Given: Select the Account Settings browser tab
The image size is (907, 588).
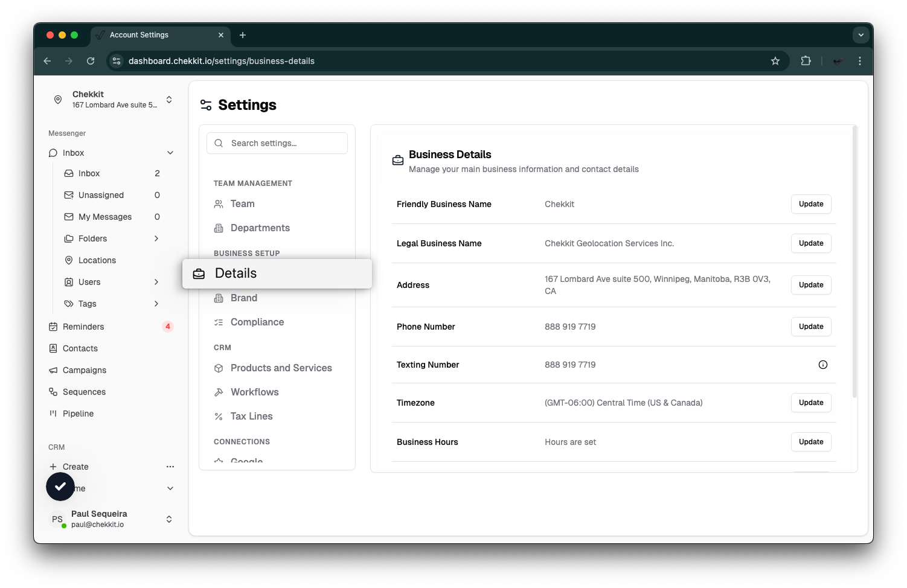Looking at the screenshot, I should [161, 35].
